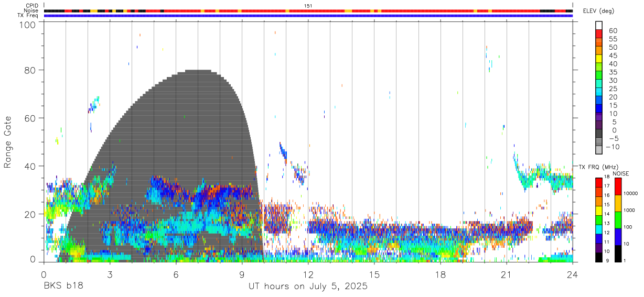
Task: Click the Range Gate axis title
Action: pyautogui.click(x=8, y=142)
